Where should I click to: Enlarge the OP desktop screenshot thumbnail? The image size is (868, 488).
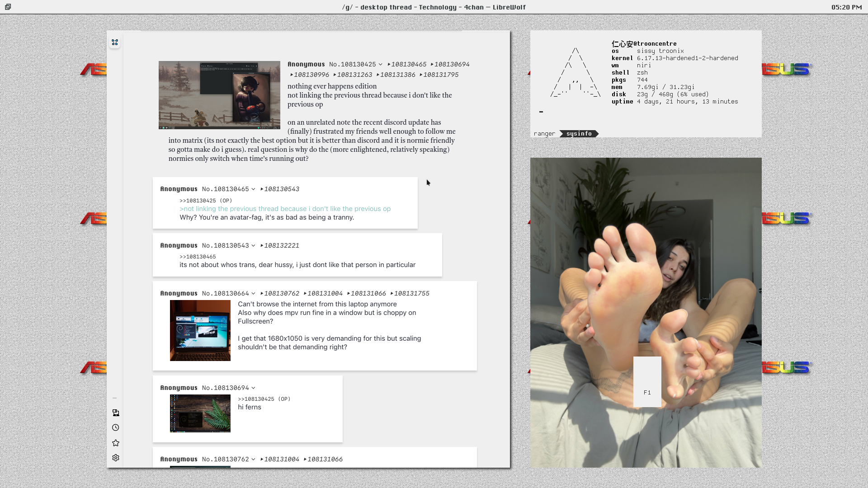coord(219,95)
